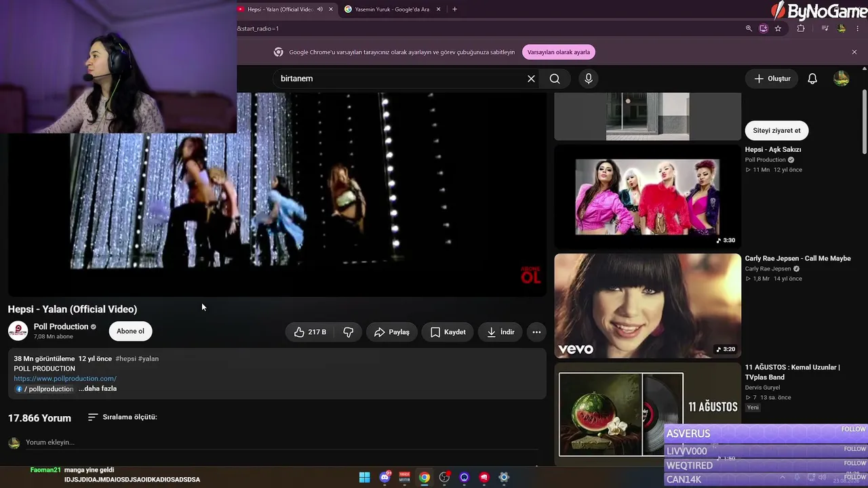This screenshot has height=488, width=868.
Task: Click the YouTube search magnifier button
Action: point(555,79)
